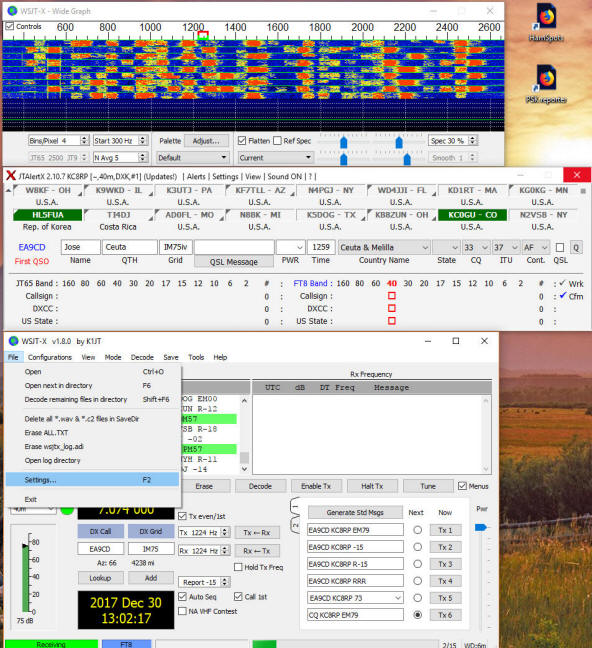Enable the Ref Spec checkbox
Screen dimensions: 592x648
coord(277,141)
